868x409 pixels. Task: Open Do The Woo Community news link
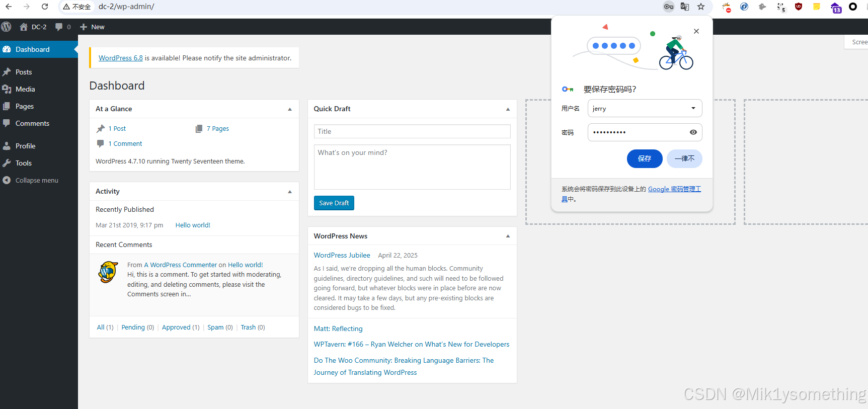[x=404, y=367]
